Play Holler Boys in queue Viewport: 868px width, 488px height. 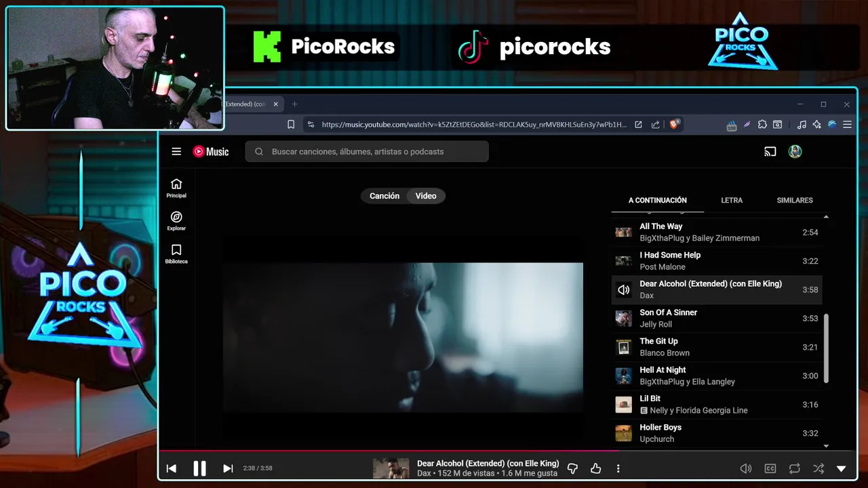[717, 433]
